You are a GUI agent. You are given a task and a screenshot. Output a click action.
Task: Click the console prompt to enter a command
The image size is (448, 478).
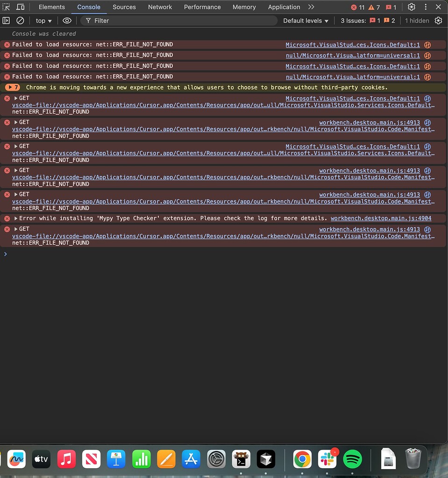click(x=47, y=254)
